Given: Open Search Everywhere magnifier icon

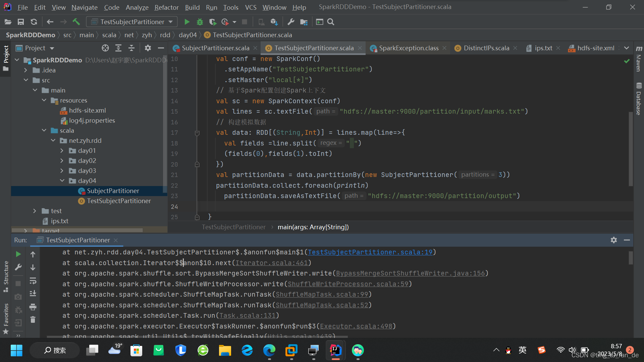Looking at the screenshot, I should point(331,22).
